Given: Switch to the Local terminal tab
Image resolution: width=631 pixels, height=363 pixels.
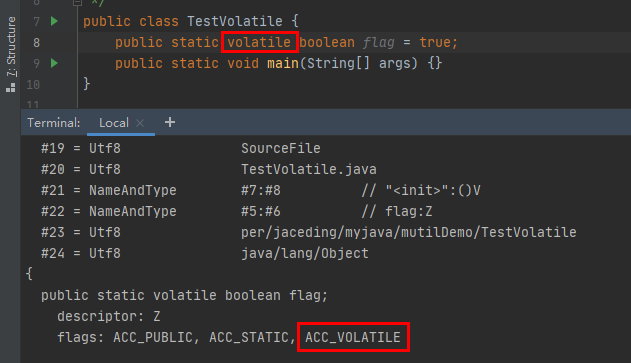Looking at the screenshot, I should (x=114, y=123).
